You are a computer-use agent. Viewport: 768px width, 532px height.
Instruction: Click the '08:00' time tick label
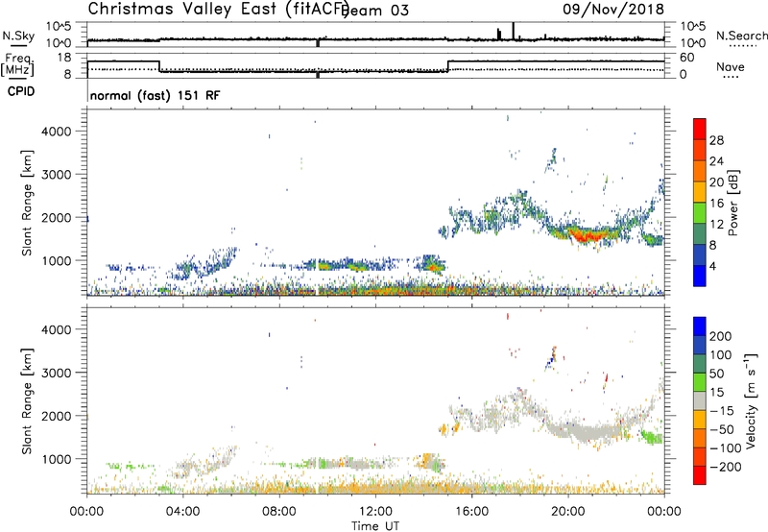279,512
